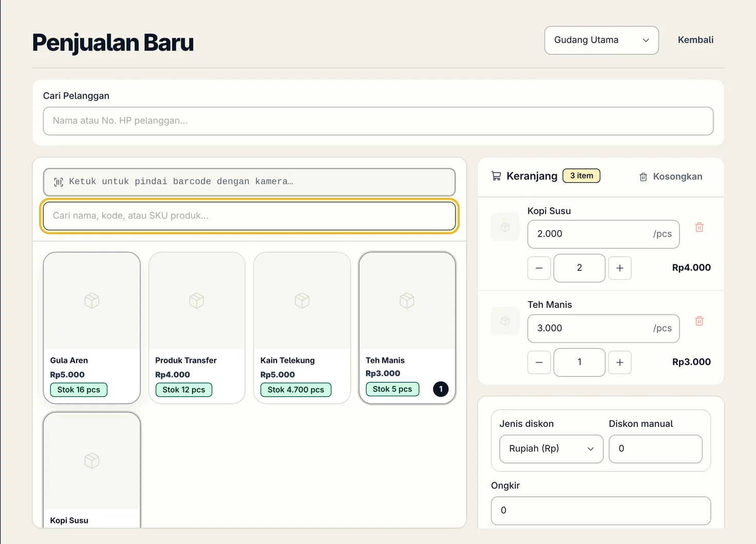Click the Rp3.000 Teh Manis subtotal in cart
756x544 pixels.
691,362
